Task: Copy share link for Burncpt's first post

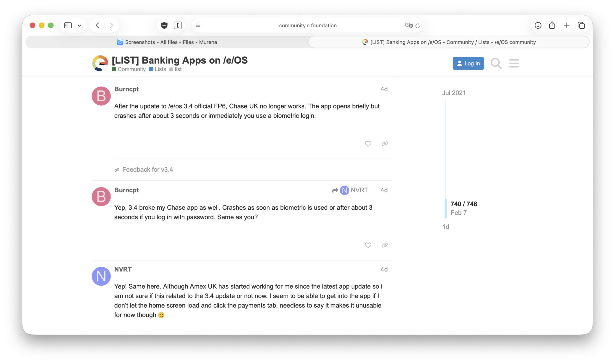Action: (384, 144)
